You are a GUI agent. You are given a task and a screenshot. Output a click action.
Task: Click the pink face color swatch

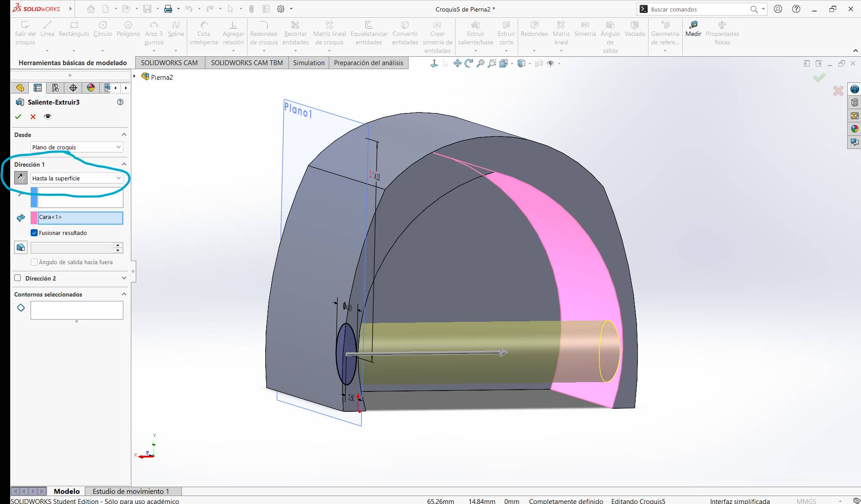coord(34,218)
